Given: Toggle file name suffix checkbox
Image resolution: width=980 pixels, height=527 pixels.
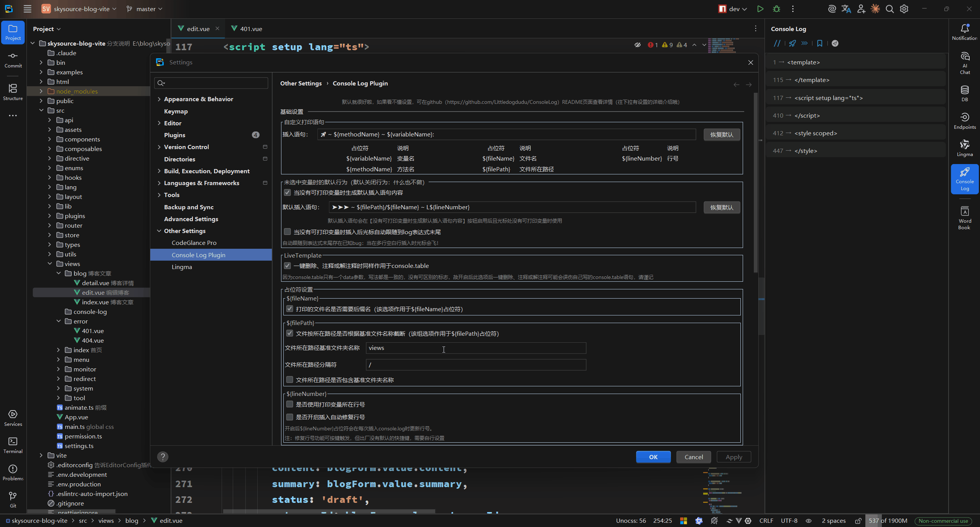Looking at the screenshot, I should click(x=289, y=309).
